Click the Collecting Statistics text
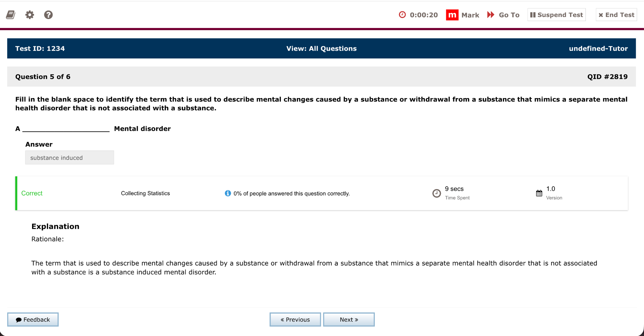644x336 pixels. click(x=145, y=193)
